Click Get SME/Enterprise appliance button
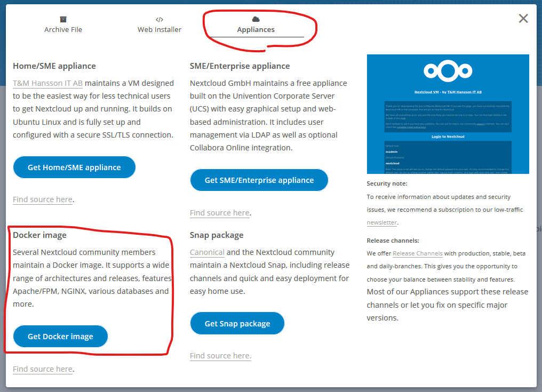Viewport: 542px width, 392px height. tap(259, 180)
